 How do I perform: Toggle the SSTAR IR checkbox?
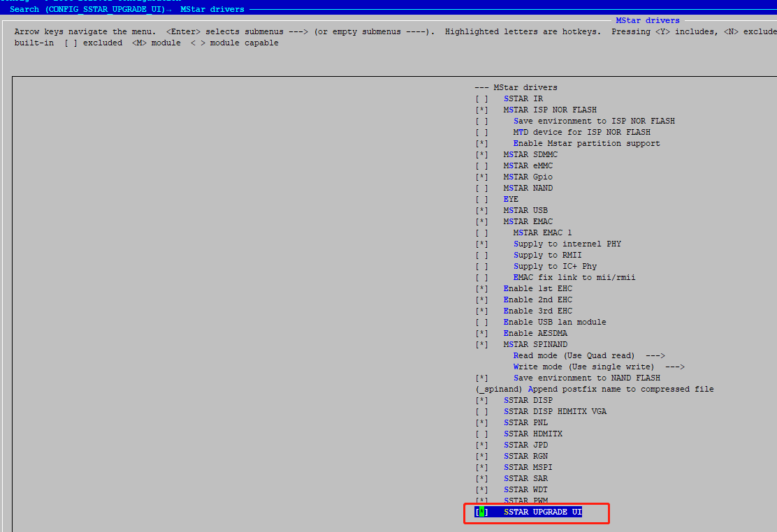(481, 98)
